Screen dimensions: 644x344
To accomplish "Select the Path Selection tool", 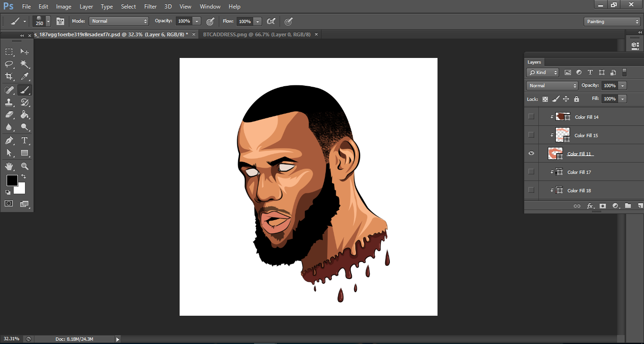I will point(9,153).
